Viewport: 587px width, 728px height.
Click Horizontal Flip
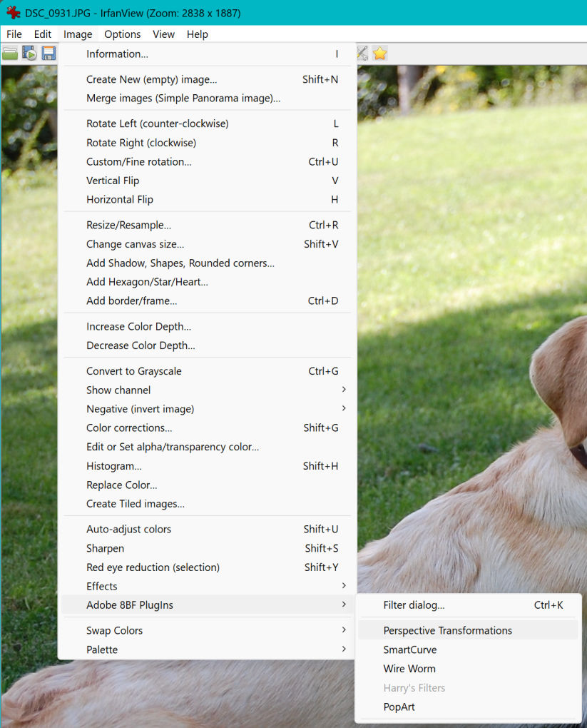120,199
